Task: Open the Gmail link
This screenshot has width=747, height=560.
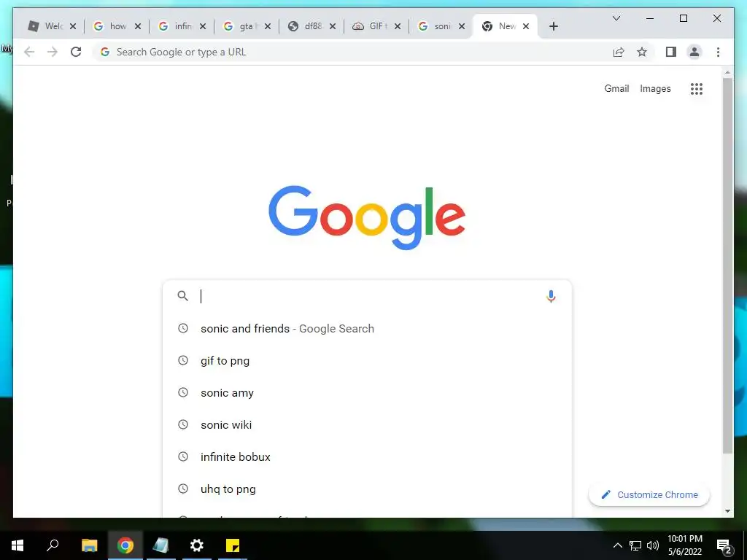Action: [x=616, y=88]
